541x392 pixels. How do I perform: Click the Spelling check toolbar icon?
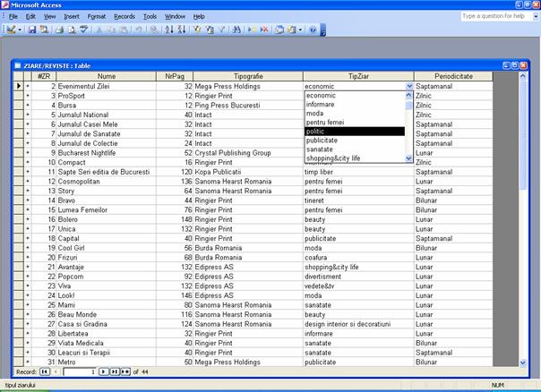click(x=81, y=30)
